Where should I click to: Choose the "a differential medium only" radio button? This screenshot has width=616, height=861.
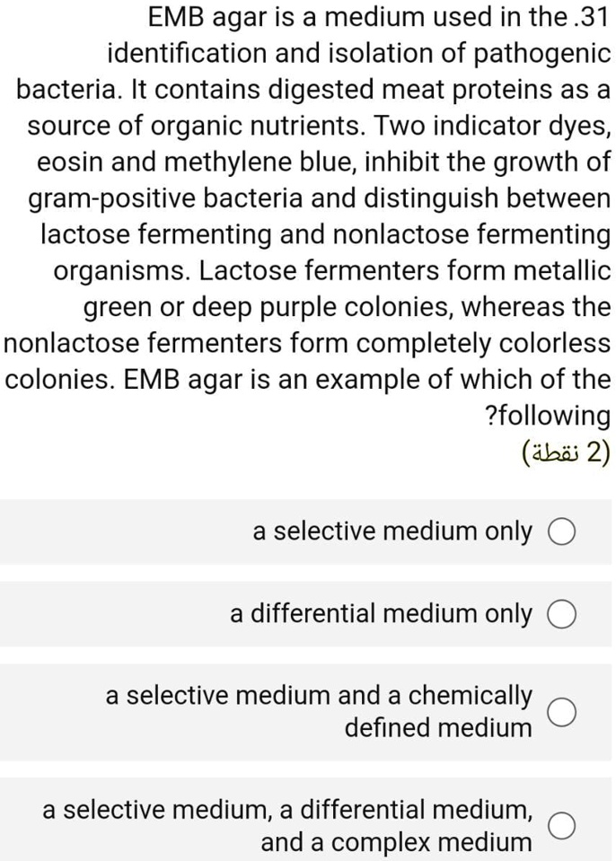tap(562, 614)
